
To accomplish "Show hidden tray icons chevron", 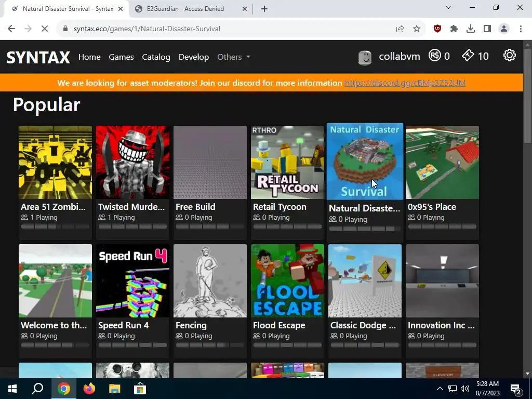I will click(440, 389).
